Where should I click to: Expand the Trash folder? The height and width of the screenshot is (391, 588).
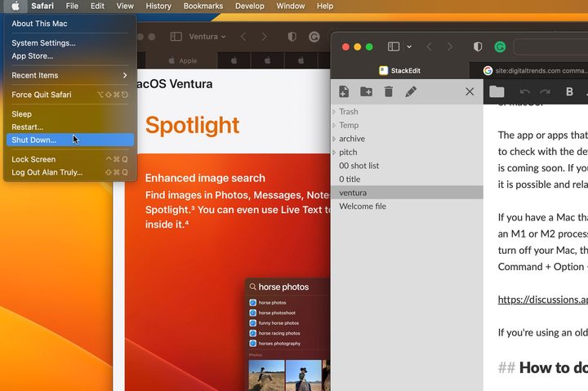click(x=334, y=112)
